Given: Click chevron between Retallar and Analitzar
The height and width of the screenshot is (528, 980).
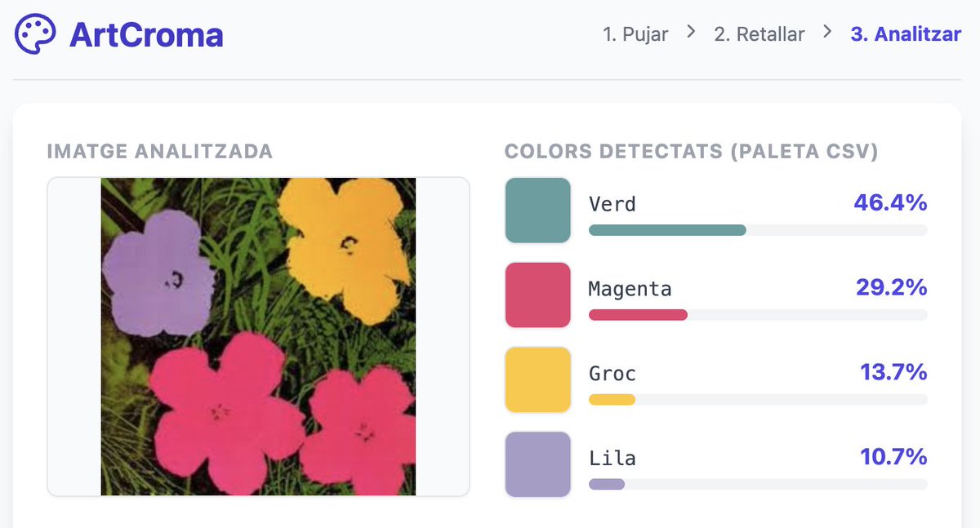Looking at the screenshot, I should tap(827, 32).
